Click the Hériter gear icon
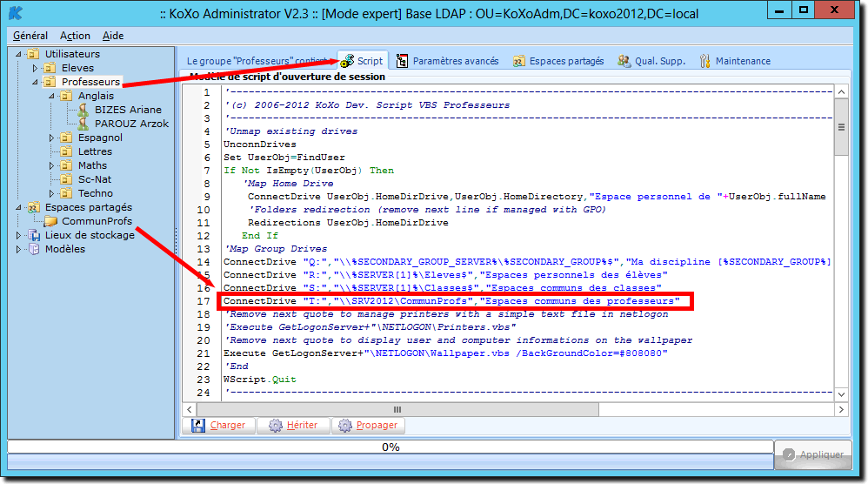Image resolution: width=868 pixels, height=484 pixels. click(275, 425)
